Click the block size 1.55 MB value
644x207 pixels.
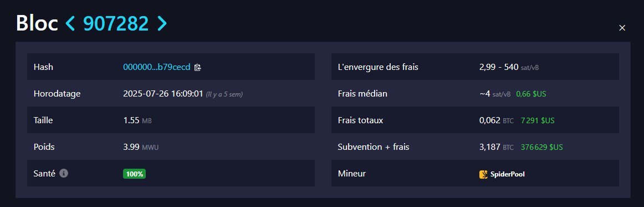click(x=137, y=120)
